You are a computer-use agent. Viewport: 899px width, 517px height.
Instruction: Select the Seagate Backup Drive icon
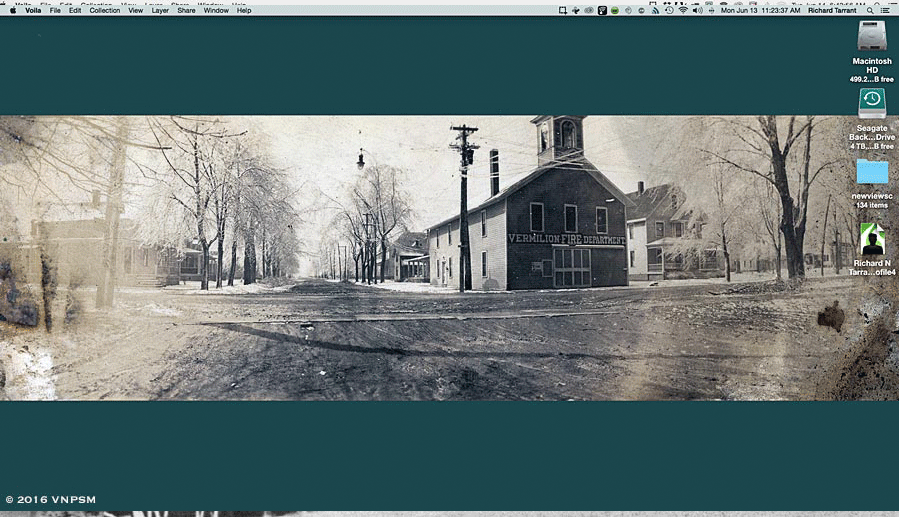[x=872, y=103]
